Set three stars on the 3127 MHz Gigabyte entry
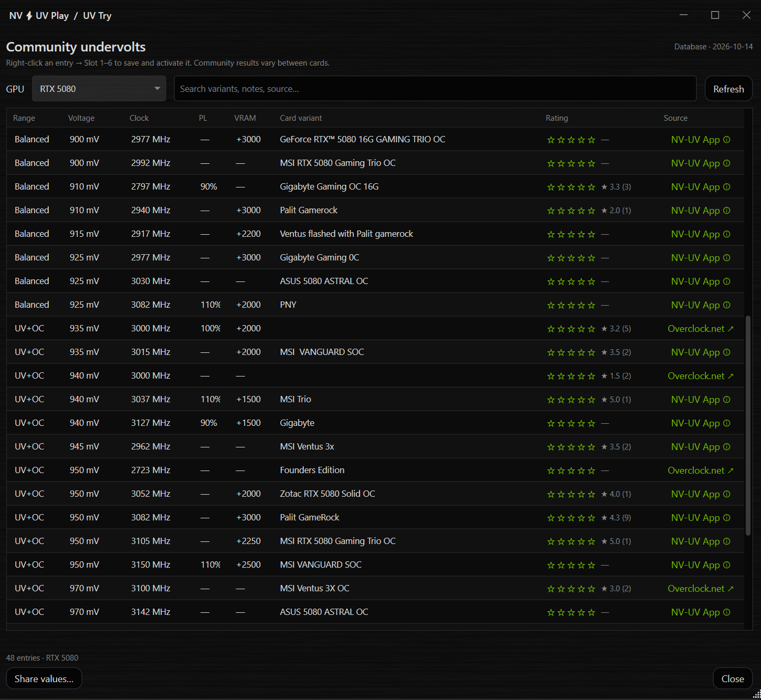The width and height of the screenshot is (761, 700). [571, 423]
